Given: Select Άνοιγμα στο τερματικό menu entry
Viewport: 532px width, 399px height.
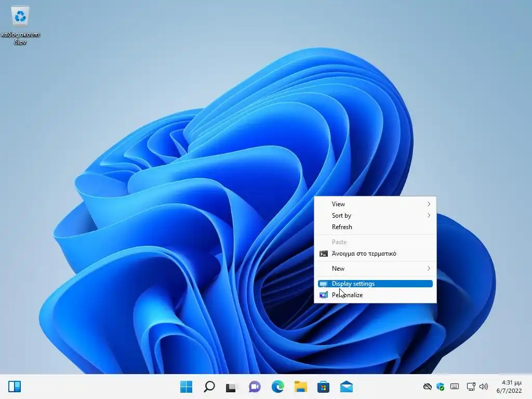Looking at the screenshot, I should point(375,254).
